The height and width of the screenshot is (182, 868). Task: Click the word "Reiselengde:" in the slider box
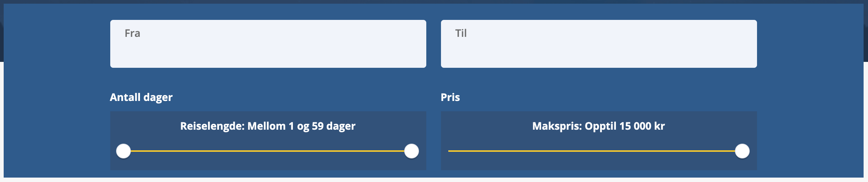212,126
